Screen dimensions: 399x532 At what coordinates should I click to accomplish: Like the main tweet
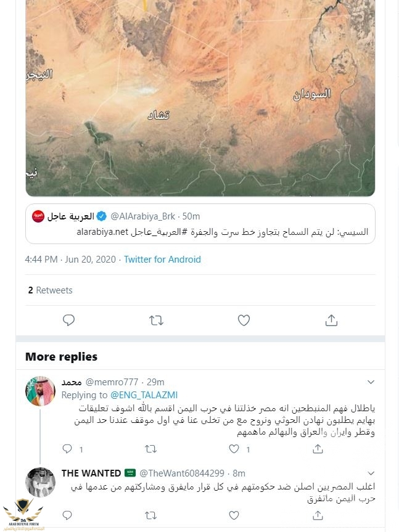[244, 320]
